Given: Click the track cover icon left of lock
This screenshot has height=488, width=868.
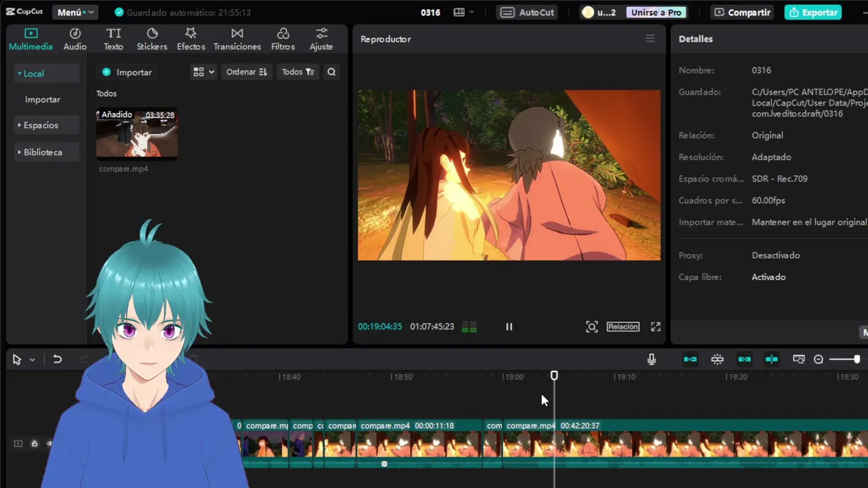Looking at the screenshot, I should coord(18,444).
